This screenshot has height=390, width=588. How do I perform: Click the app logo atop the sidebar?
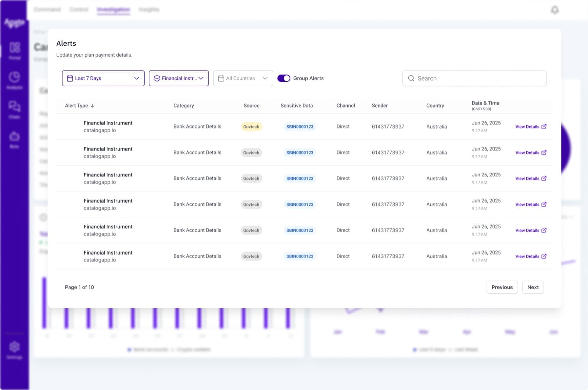(x=15, y=23)
